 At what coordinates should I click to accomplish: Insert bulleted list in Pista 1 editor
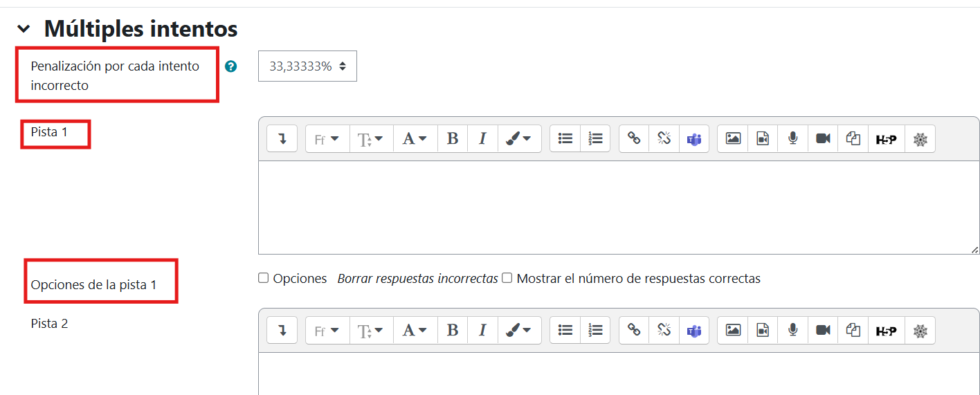[565, 139]
